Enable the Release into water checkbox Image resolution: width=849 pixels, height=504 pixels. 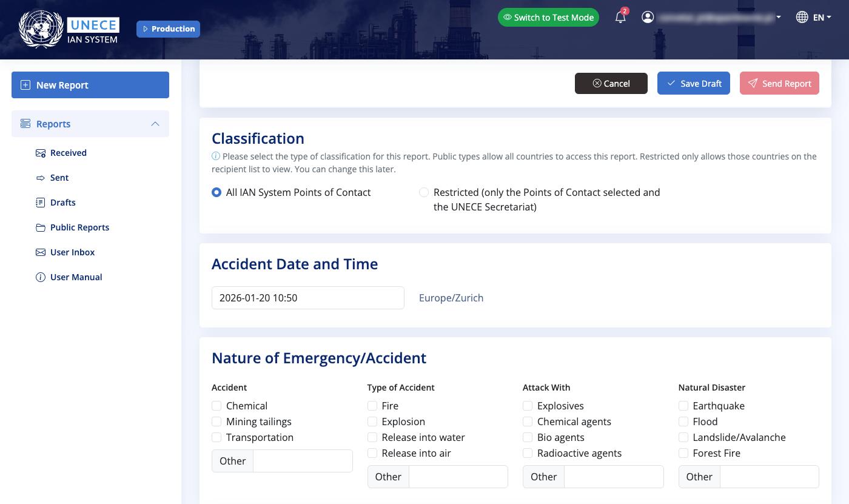coord(372,437)
